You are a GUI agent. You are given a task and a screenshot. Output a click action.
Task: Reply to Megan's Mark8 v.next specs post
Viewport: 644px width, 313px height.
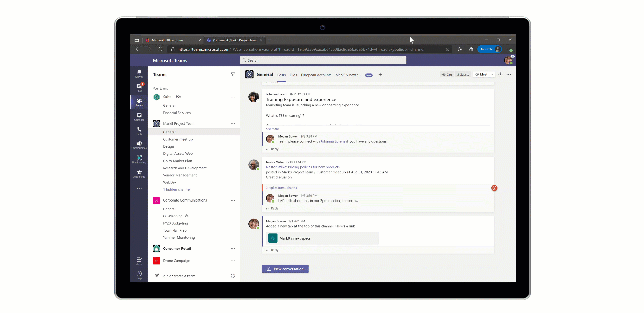[272, 250]
